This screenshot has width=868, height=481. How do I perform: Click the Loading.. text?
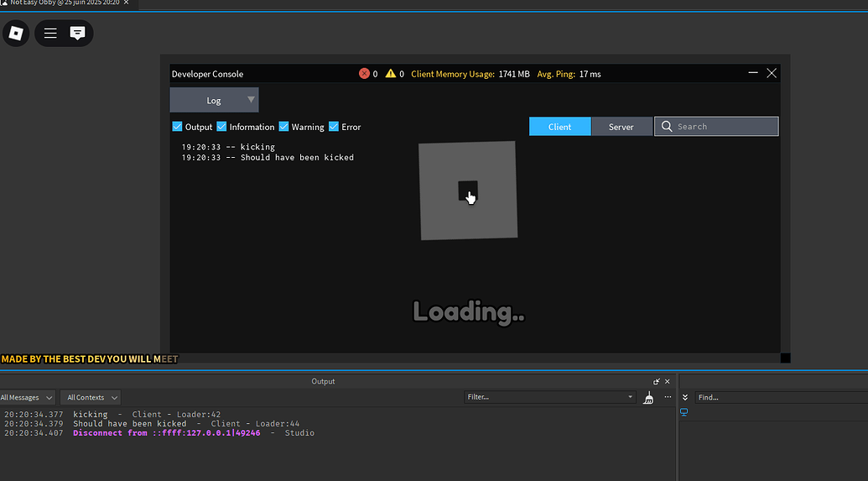pos(468,312)
